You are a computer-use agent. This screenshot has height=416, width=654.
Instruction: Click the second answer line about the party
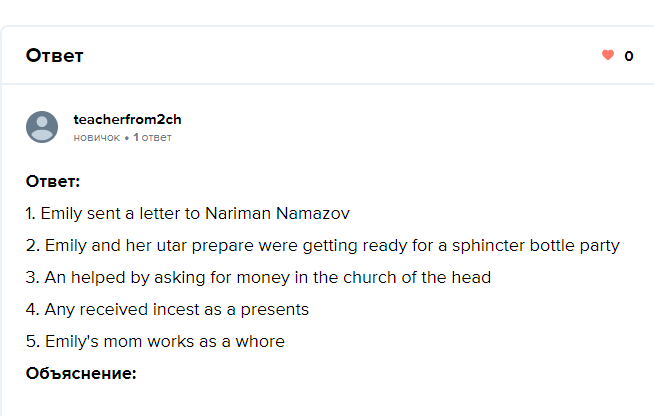[323, 246]
